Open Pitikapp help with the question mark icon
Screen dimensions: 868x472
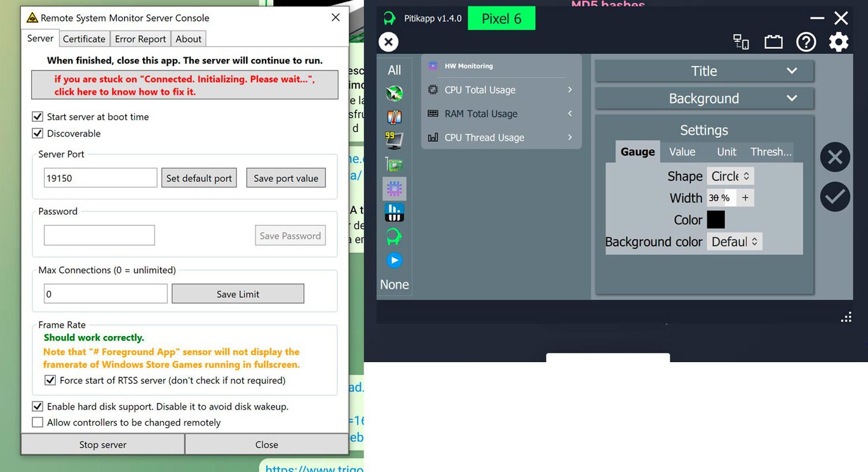(x=806, y=41)
